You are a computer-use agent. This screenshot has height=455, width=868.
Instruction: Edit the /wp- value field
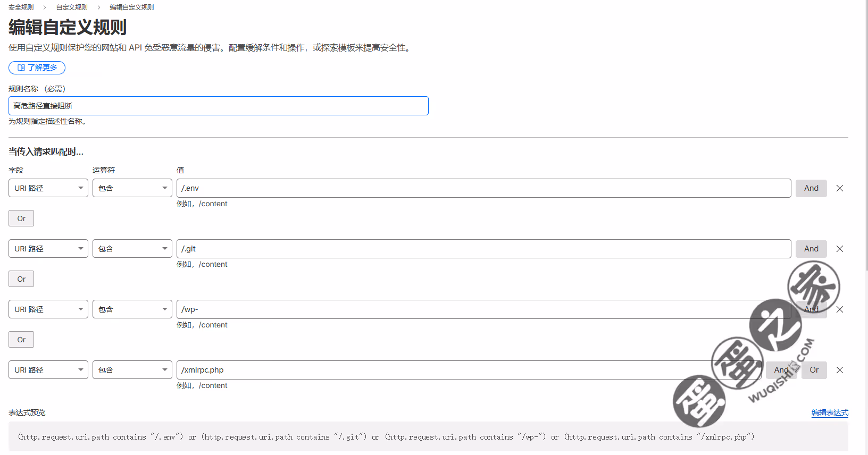(x=484, y=309)
